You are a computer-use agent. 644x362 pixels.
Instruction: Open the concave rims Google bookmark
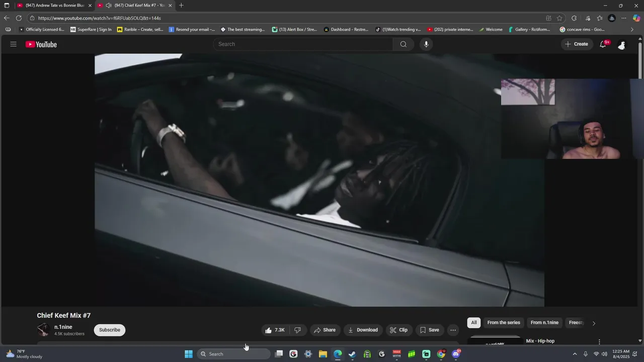click(x=583, y=29)
